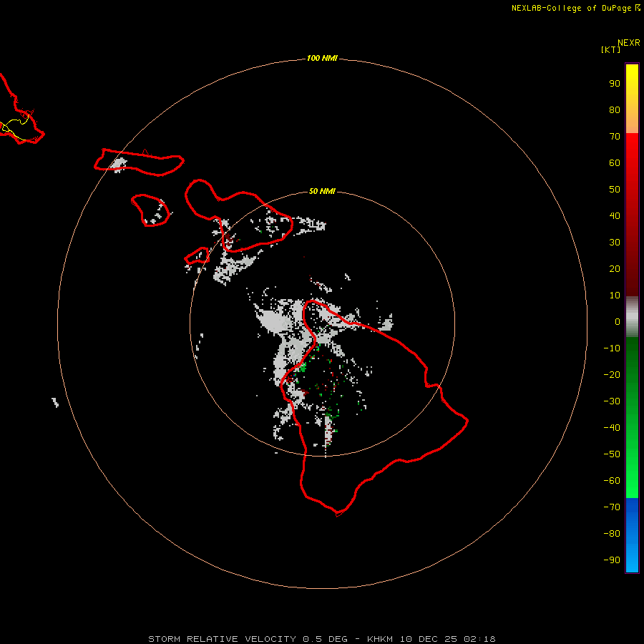Image resolution: width=644 pixels, height=644 pixels.
Task: Click the gray zero-velocity segment of the color bar
Action: coord(632,317)
